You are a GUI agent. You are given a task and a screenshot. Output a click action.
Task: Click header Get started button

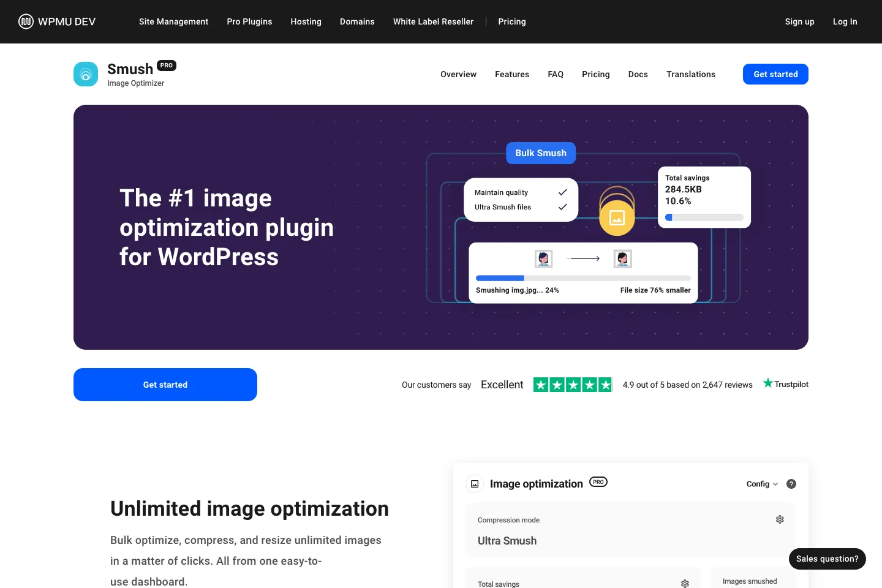[x=775, y=74]
